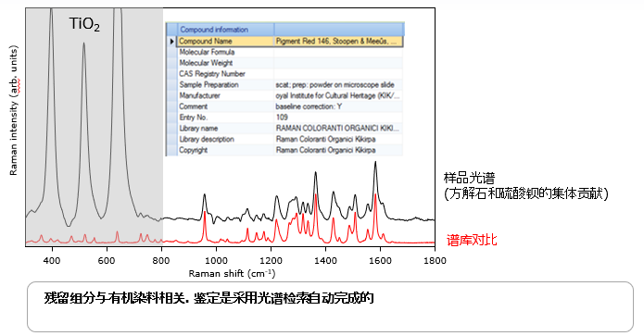This screenshot has width=644, height=336.
Task: Click the Copyright value cell
Action: [338, 150]
